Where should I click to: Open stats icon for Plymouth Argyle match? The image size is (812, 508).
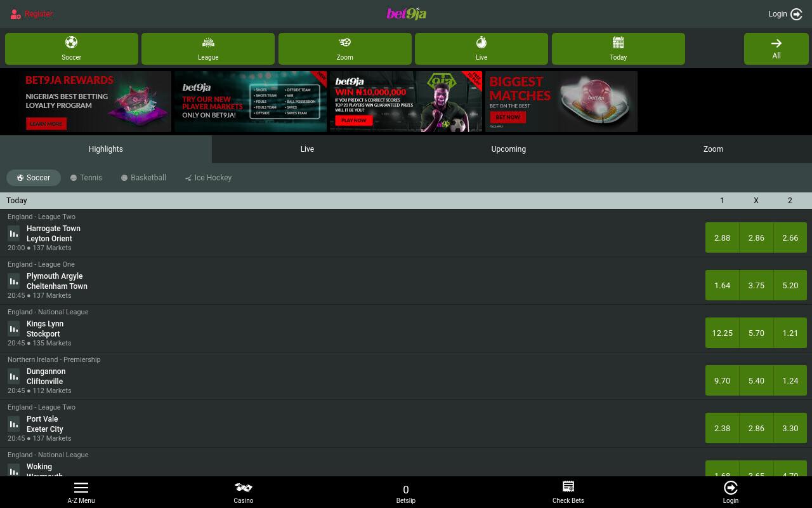14,281
